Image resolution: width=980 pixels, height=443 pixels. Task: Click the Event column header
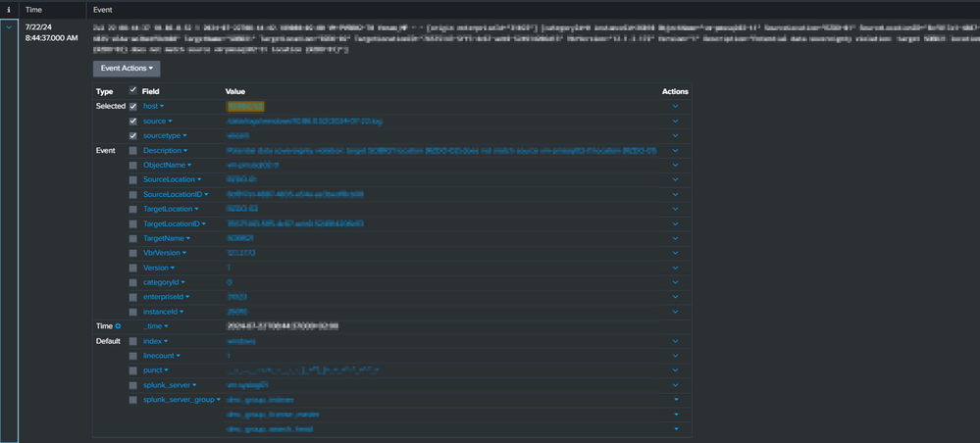103,10
